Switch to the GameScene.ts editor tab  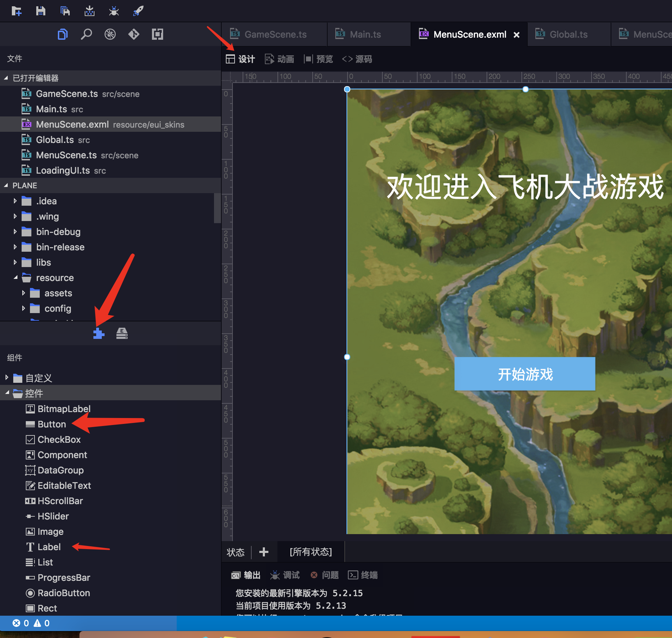pos(275,34)
